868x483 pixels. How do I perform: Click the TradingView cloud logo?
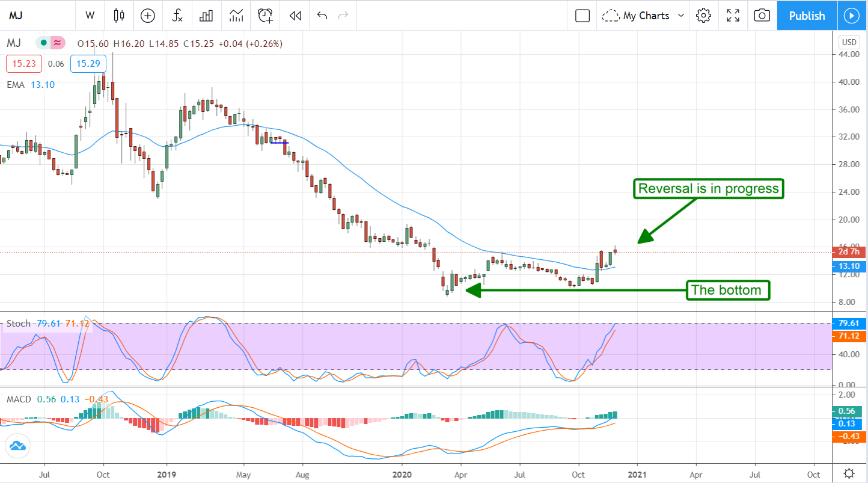point(17,446)
